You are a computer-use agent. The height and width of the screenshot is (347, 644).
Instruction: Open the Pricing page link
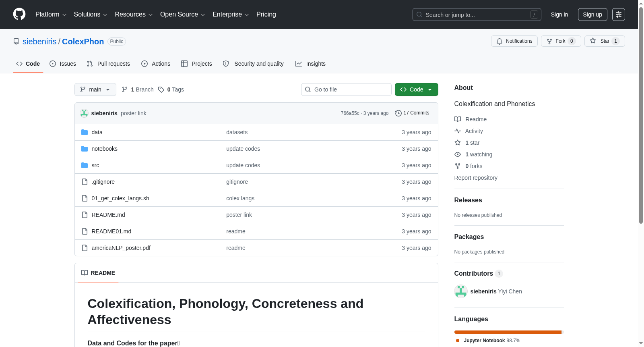pos(266,15)
